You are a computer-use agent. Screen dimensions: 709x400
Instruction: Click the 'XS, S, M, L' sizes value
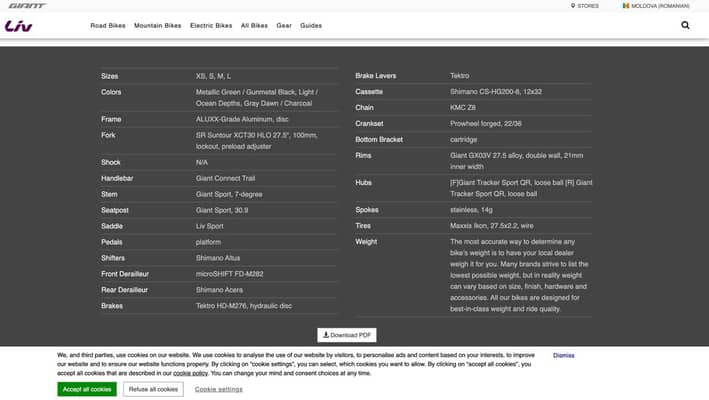pyautogui.click(x=213, y=76)
